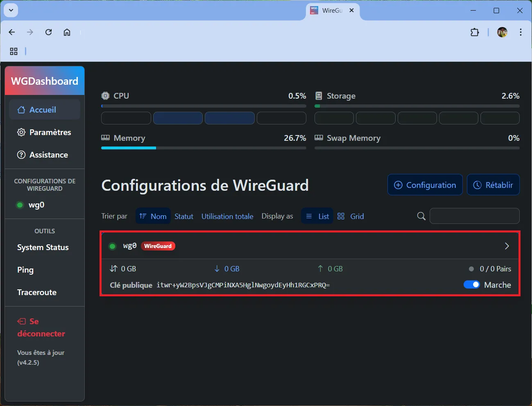Click the Swap Memory 0% value
This screenshot has height=406, width=532.
(x=514, y=138)
